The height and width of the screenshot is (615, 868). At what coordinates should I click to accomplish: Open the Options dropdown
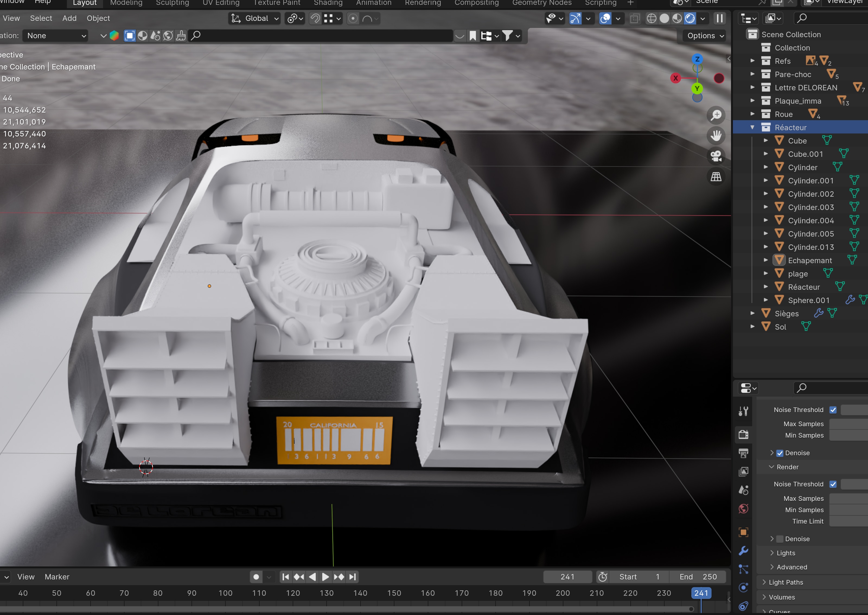[x=706, y=36]
